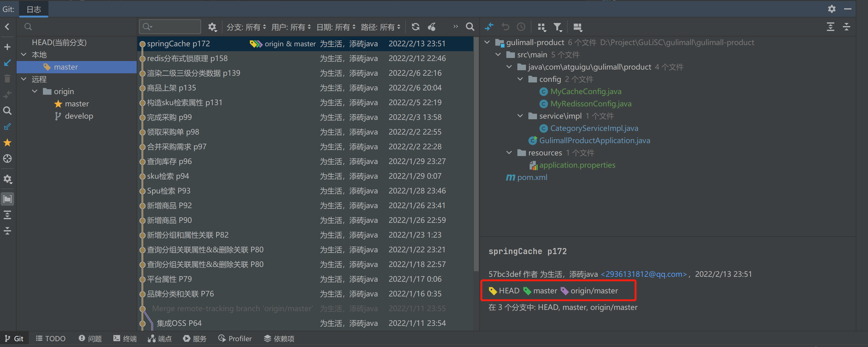Switch to the 日志 log tab
This screenshot has width=868, height=347.
34,9
